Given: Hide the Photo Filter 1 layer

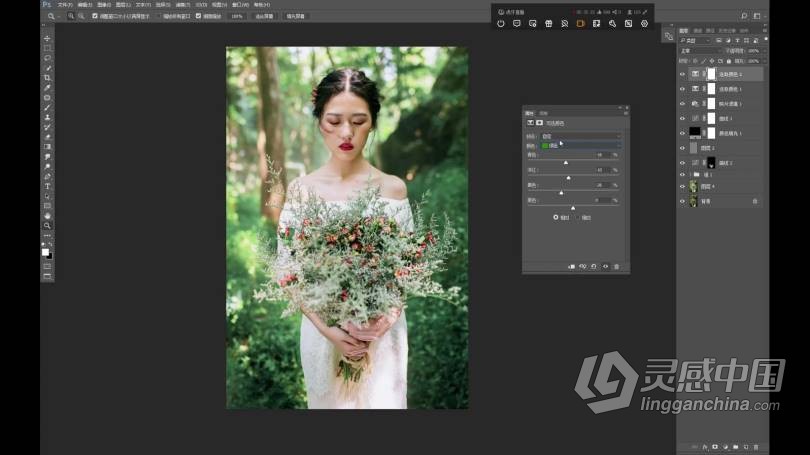Looking at the screenshot, I should pos(682,104).
